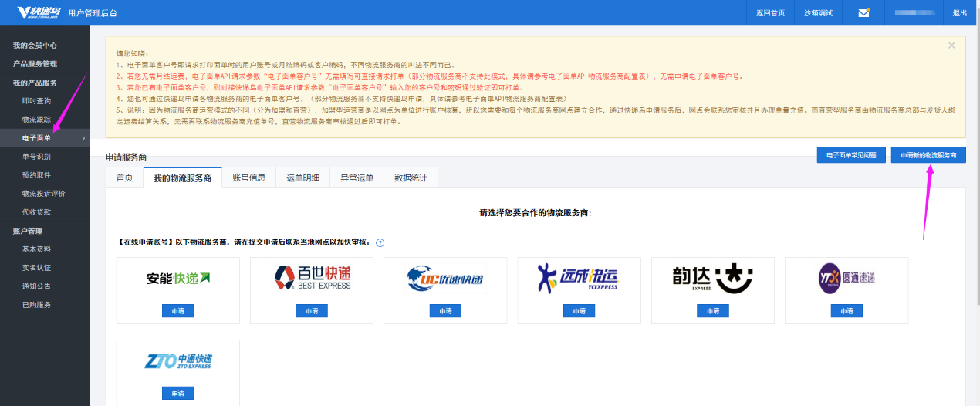Viewport: 980px width, 406px height.
Task: Go to the 数据统计 tab
Action: pos(411,178)
